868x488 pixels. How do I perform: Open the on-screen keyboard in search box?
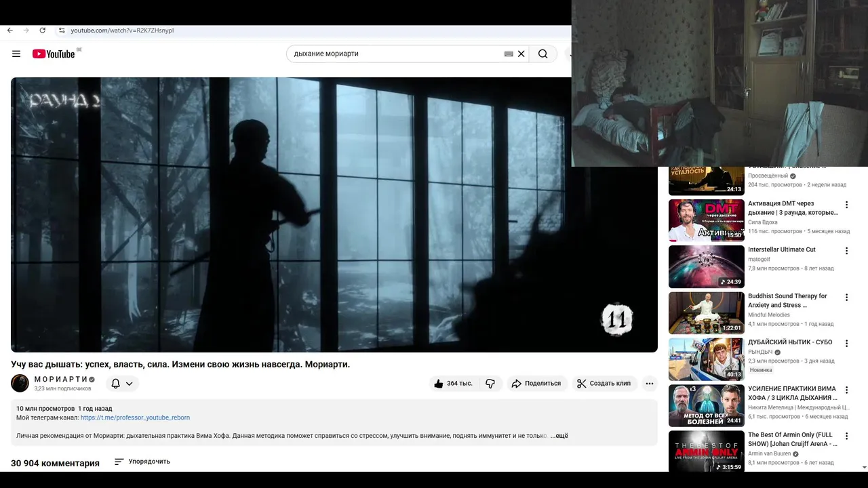tap(509, 54)
